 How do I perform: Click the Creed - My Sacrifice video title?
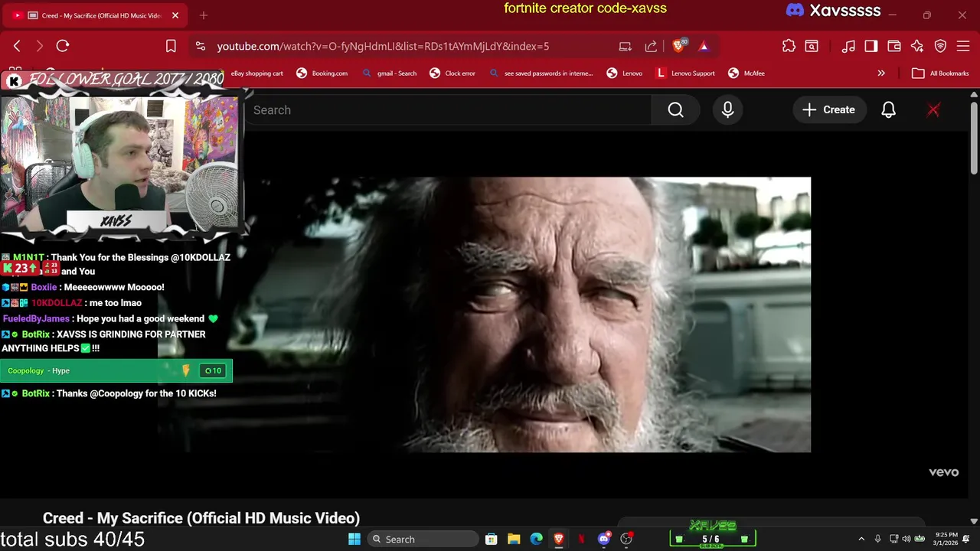tap(201, 518)
